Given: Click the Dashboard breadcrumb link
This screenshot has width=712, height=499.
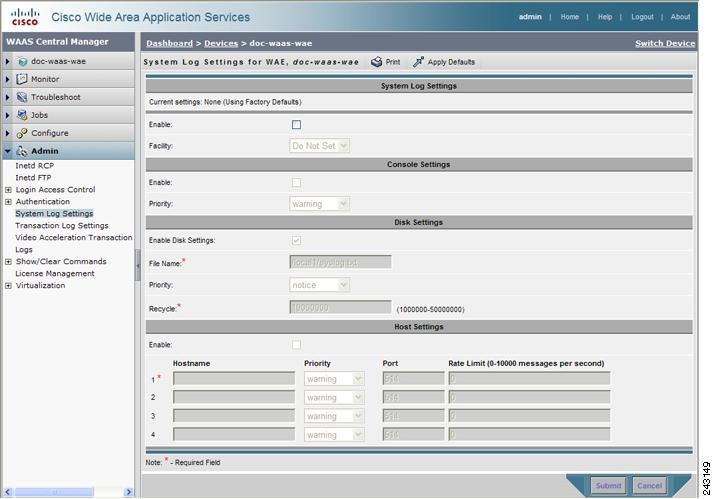Looking at the screenshot, I should pyautogui.click(x=169, y=43).
